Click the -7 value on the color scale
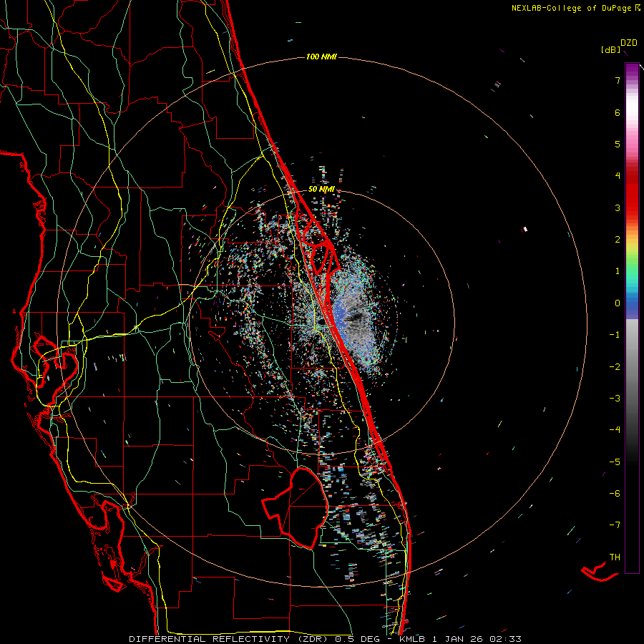Screen dimensions: 644x644 615,525
